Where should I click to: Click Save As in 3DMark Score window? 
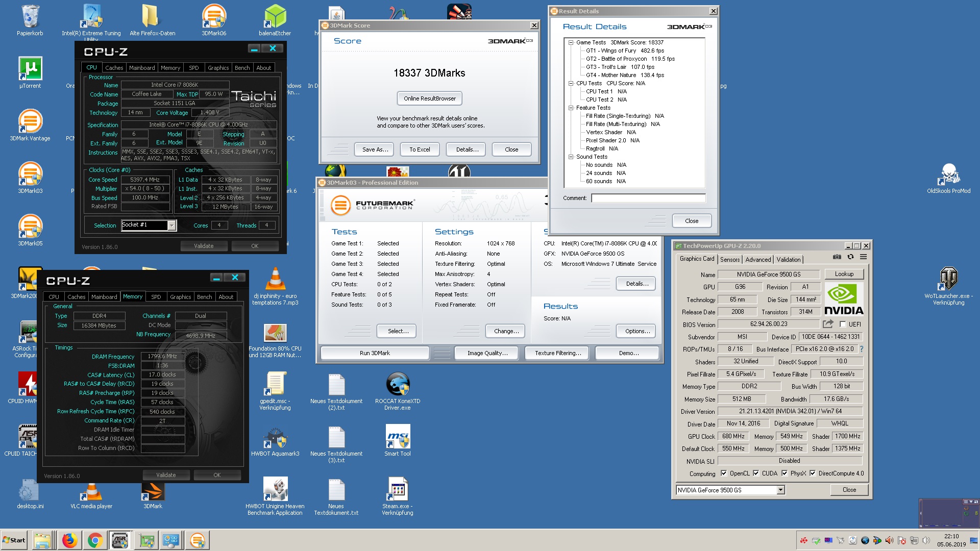[375, 149]
